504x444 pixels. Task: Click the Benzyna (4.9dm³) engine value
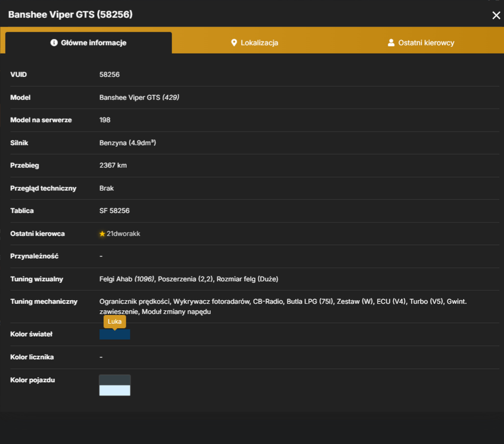[127, 143]
